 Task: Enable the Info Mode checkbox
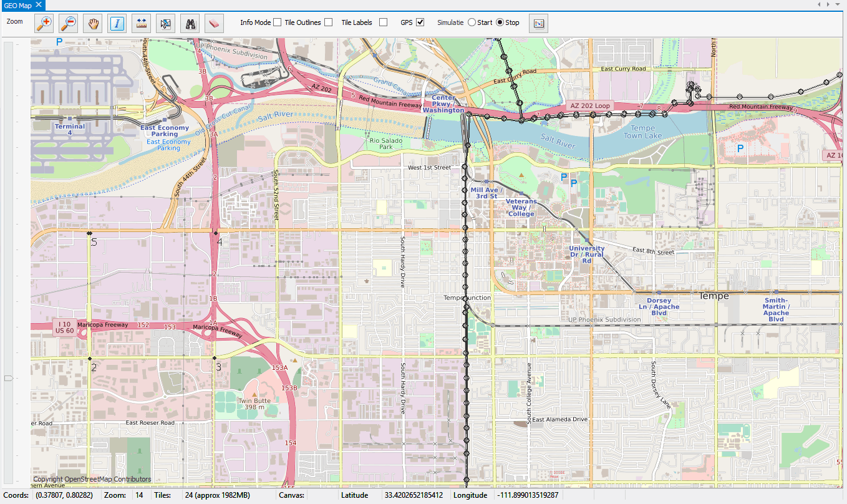pos(277,22)
